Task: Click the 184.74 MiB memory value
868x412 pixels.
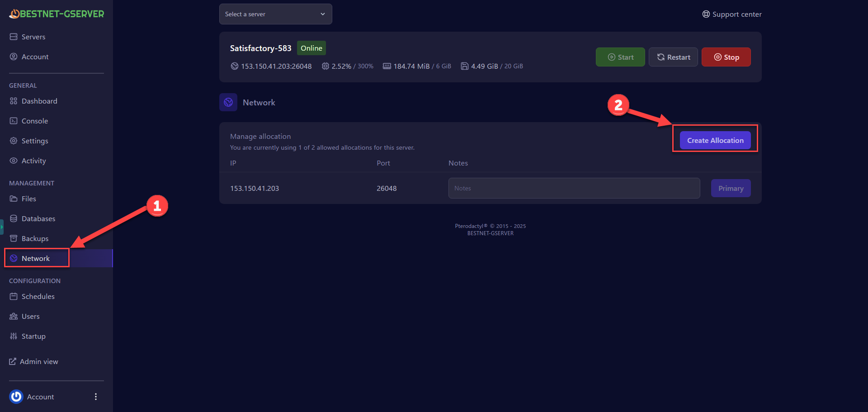Action: click(411, 66)
